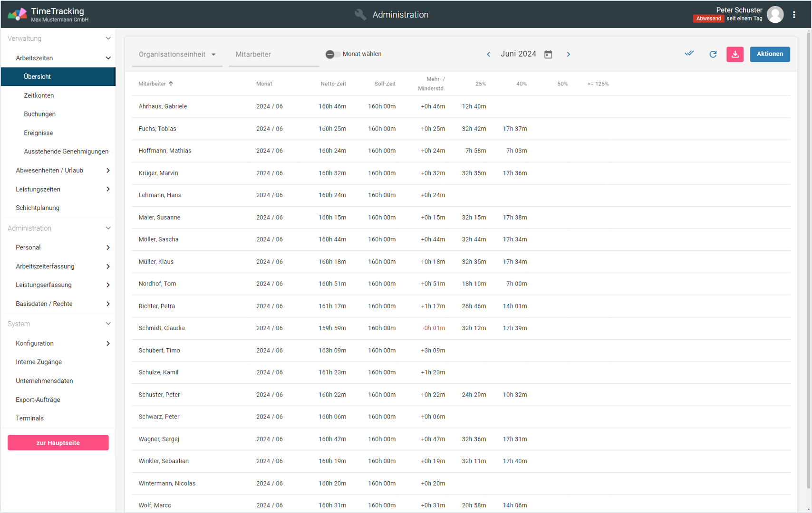Image resolution: width=812 pixels, height=513 pixels.
Task: Click the pink download export icon
Action: (x=735, y=54)
